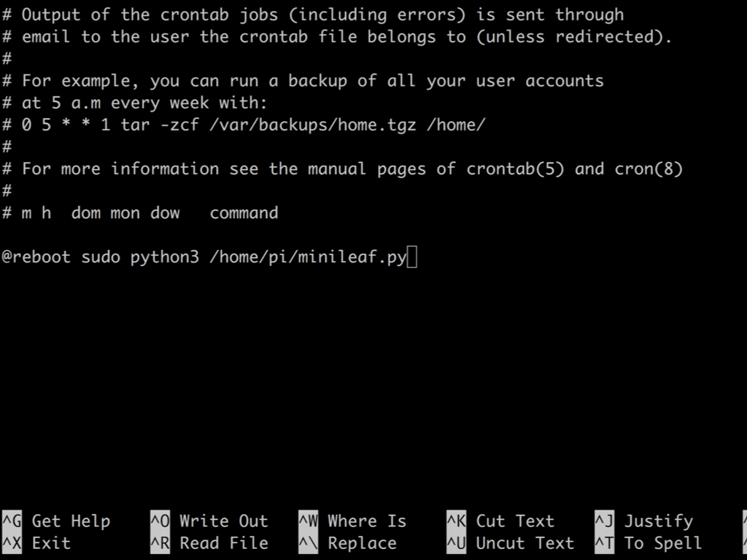Click the ^J Justify shortcut
This screenshot has height=560, width=747.
coord(644,521)
